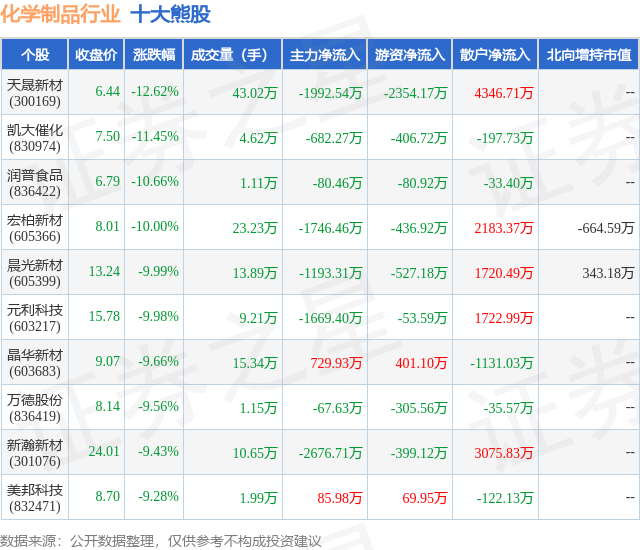Click the 北向增持市值 column header

[589, 55]
